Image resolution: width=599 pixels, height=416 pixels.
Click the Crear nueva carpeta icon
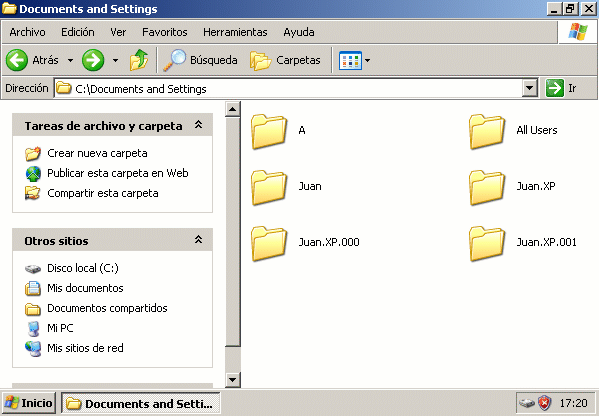33,154
